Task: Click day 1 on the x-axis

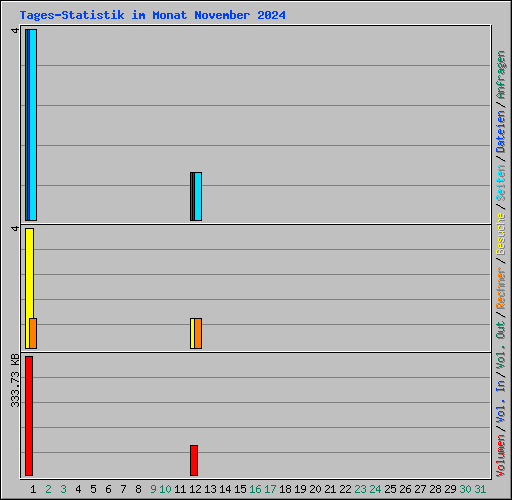Action: [x=33, y=489]
